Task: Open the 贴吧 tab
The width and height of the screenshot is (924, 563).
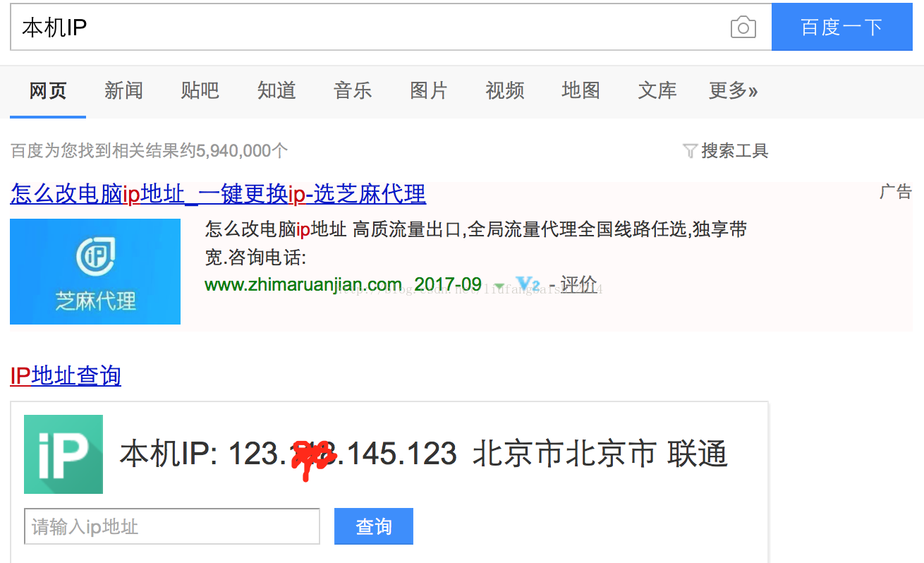Action: pyautogui.click(x=200, y=90)
